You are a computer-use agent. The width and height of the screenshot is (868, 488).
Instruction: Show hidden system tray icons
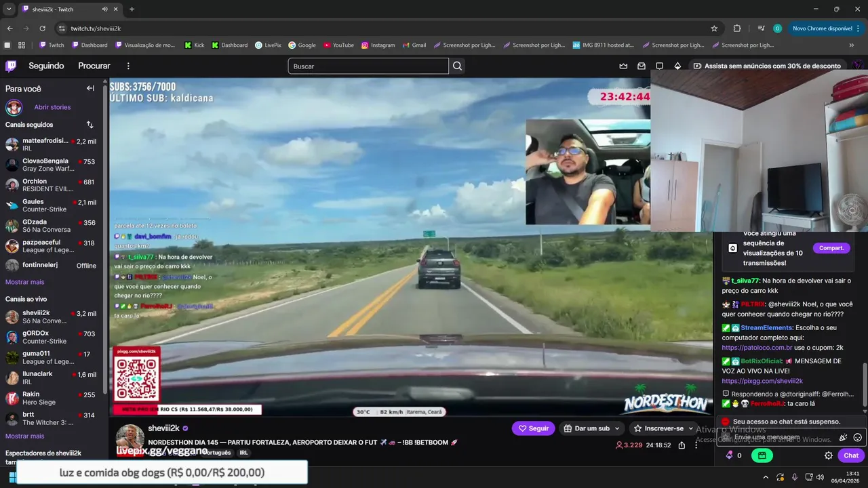pyautogui.click(x=766, y=476)
